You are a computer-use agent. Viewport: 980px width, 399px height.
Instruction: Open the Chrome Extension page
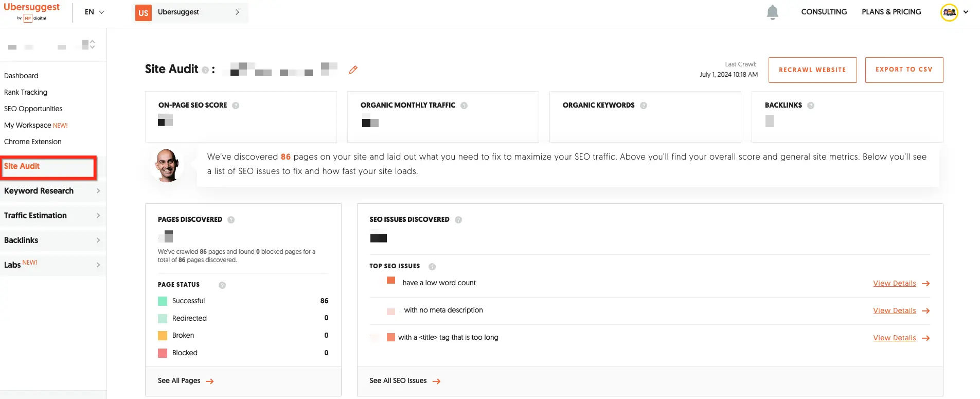tap(33, 142)
